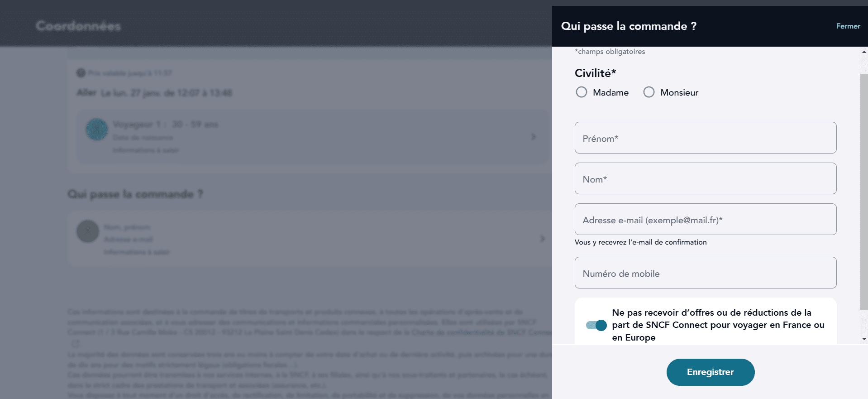Click the clock icon beside price validity
This screenshot has width=868, height=399.
pos(81,73)
